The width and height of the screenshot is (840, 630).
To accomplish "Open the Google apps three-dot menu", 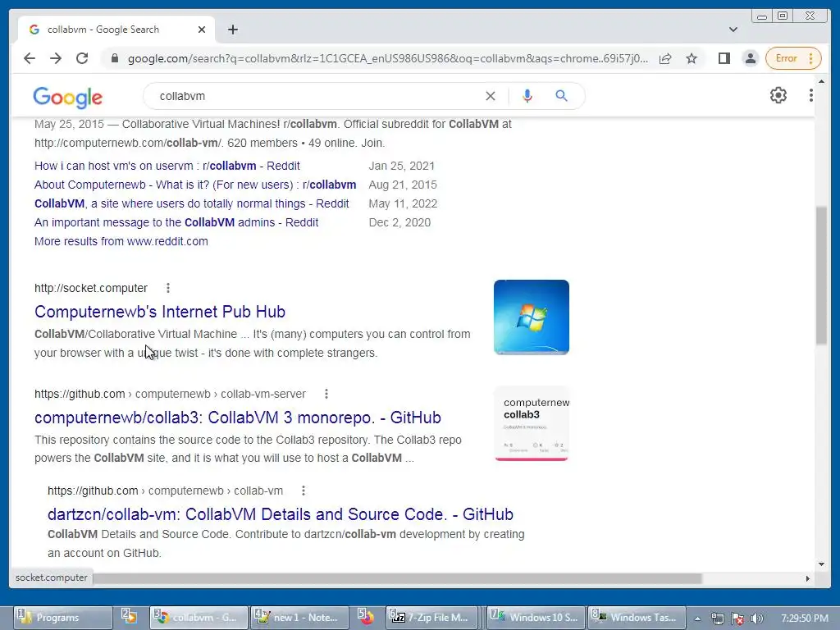I will (811, 95).
